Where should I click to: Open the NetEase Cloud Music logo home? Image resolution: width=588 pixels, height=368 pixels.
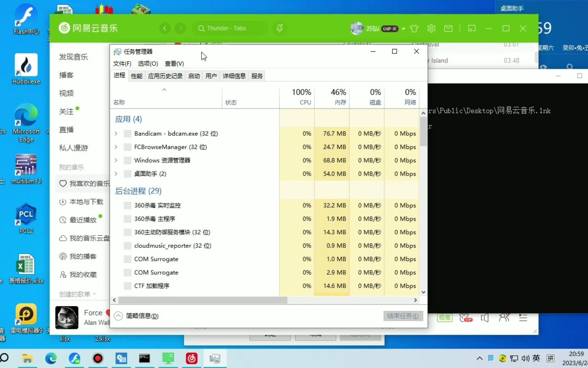[x=88, y=28]
